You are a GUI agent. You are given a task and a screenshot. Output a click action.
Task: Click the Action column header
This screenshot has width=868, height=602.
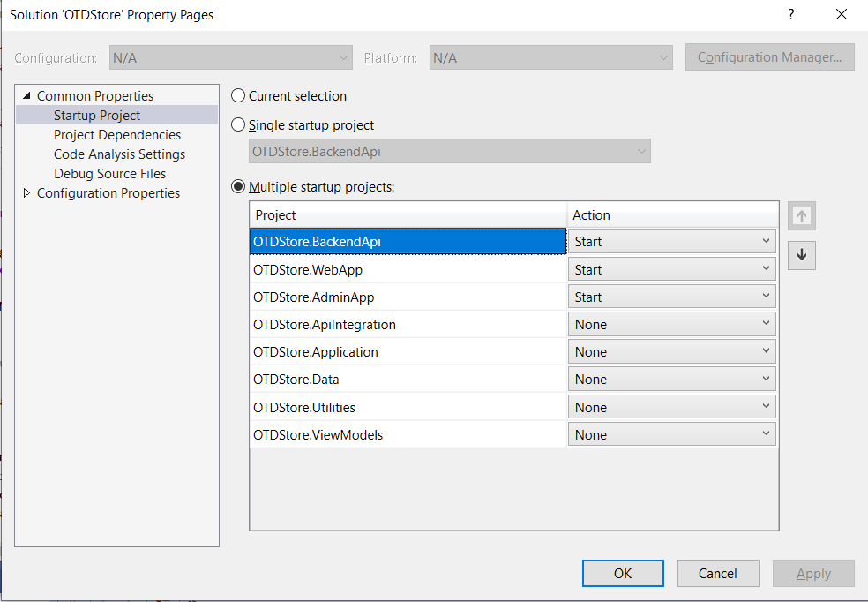pyautogui.click(x=672, y=214)
